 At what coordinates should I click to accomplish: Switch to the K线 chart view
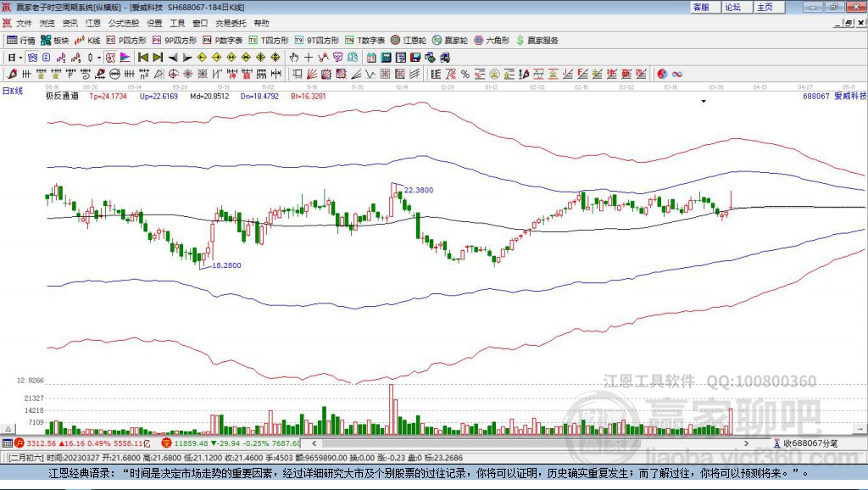pyautogui.click(x=87, y=41)
